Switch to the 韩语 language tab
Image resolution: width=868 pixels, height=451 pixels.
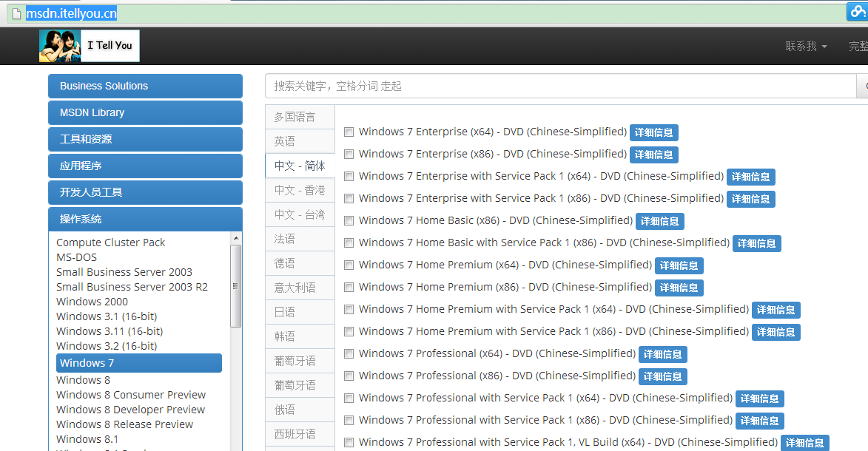tap(300, 336)
